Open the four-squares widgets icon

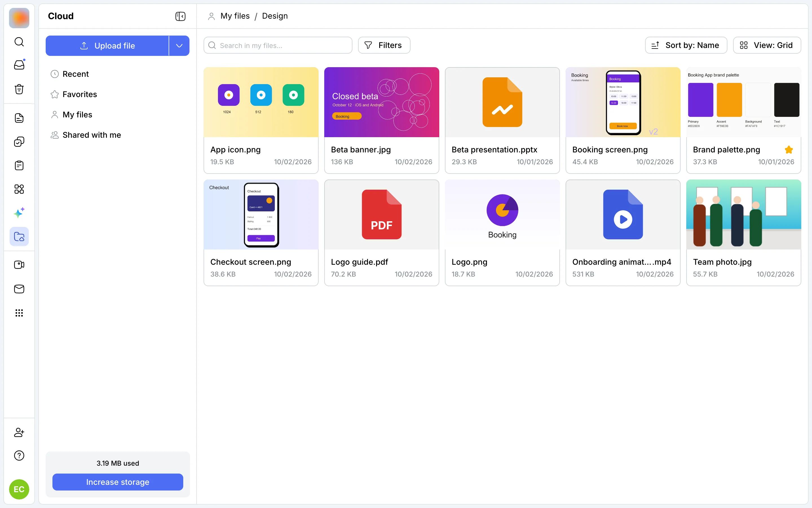click(19, 189)
